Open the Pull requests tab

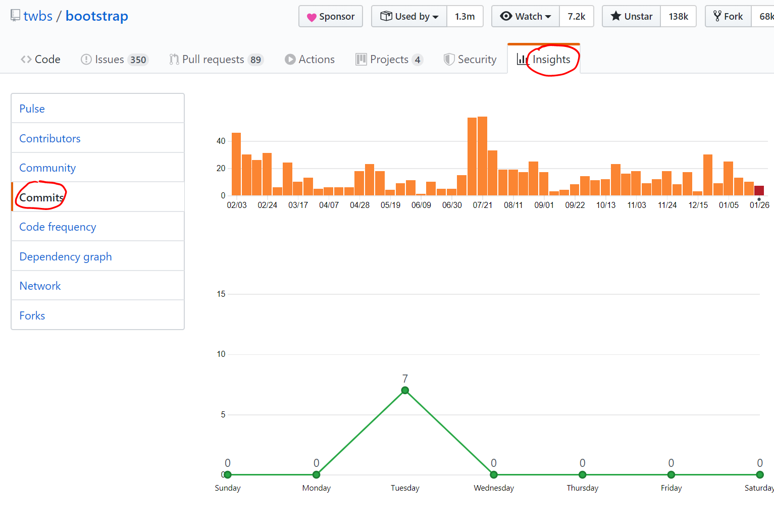coord(217,60)
